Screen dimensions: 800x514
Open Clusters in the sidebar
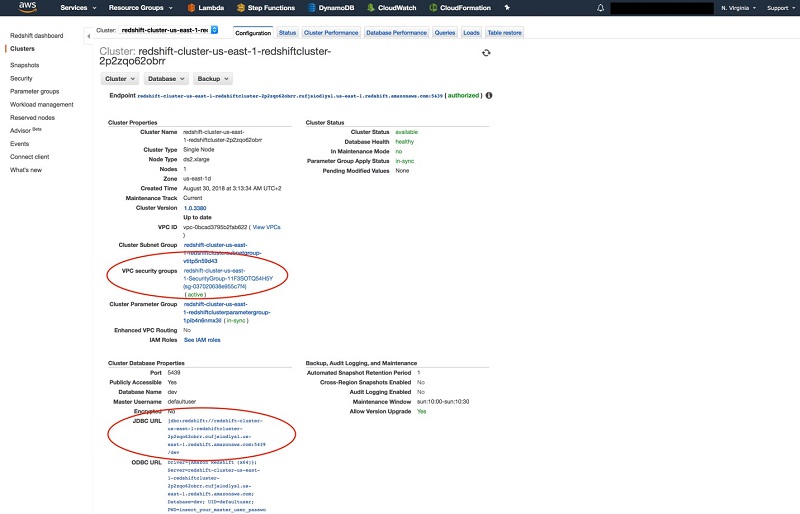point(22,48)
